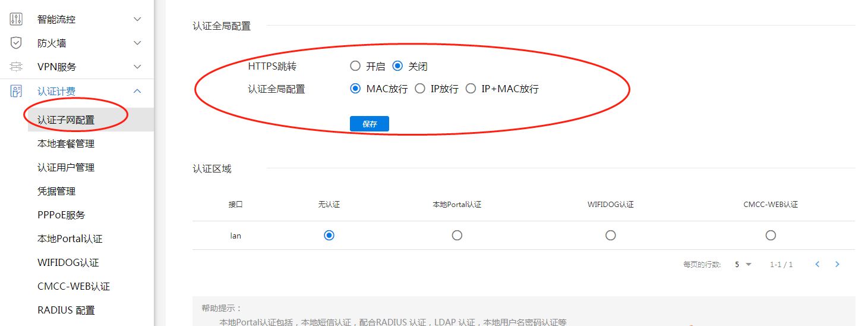Open 本地套餐管理 in sidebar

click(x=66, y=143)
